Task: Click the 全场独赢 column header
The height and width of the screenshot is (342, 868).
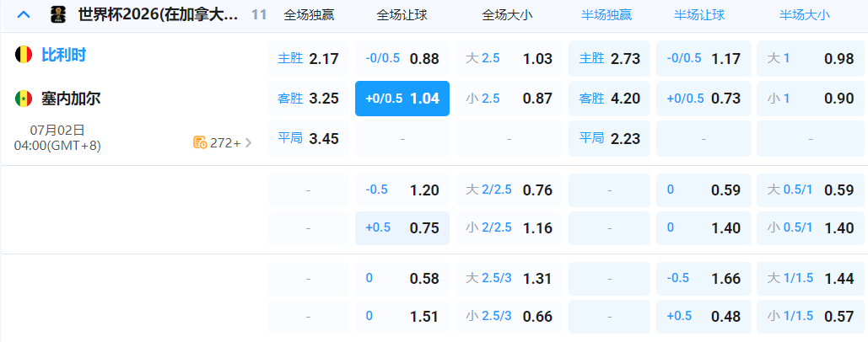Action: [309, 15]
